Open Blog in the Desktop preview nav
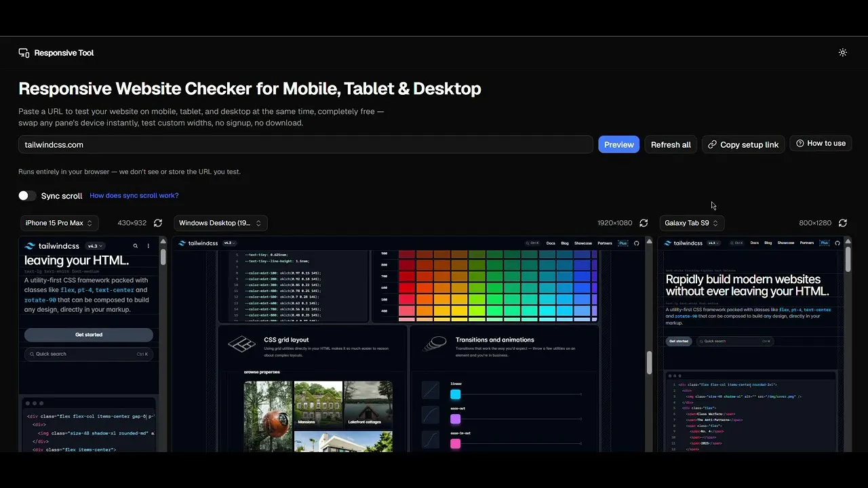The height and width of the screenshot is (488, 868). point(565,243)
